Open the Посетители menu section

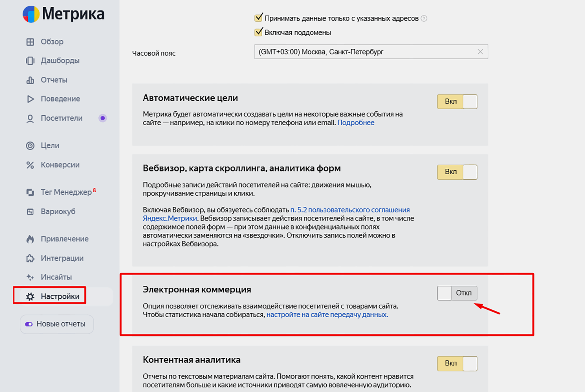pos(61,118)
